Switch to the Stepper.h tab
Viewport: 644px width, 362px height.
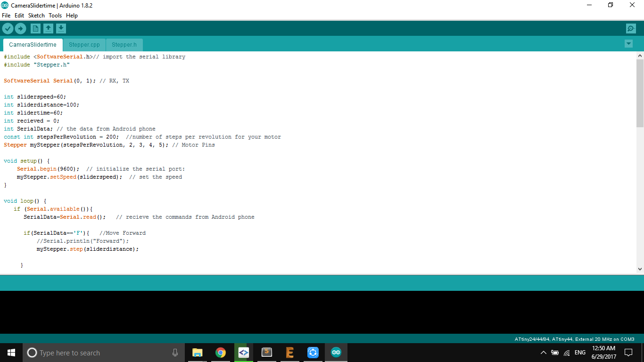(124, 45)
